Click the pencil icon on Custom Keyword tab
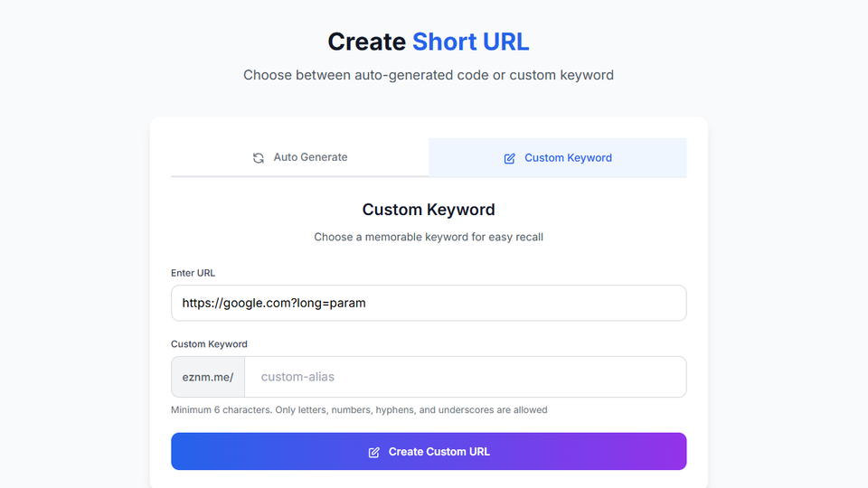 point(509,158)
